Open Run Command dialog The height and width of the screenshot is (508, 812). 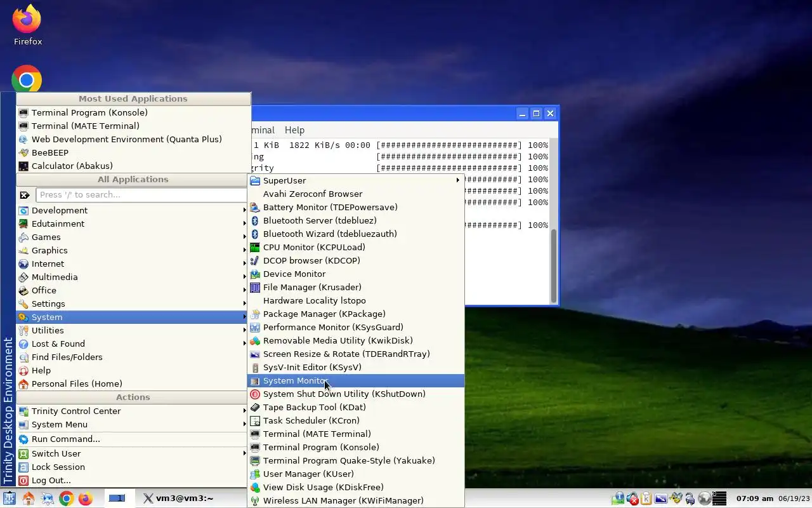(133, 439)
